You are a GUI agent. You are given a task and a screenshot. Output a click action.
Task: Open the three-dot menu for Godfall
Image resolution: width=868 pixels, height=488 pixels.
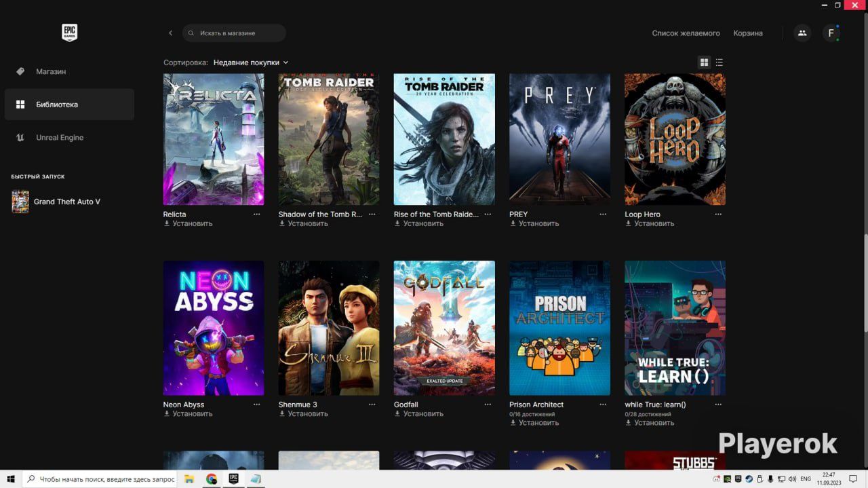(x=488, y=404)
